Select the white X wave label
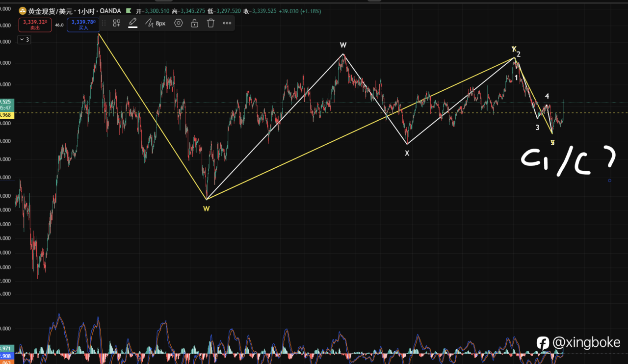 click(x=407, y=153)
